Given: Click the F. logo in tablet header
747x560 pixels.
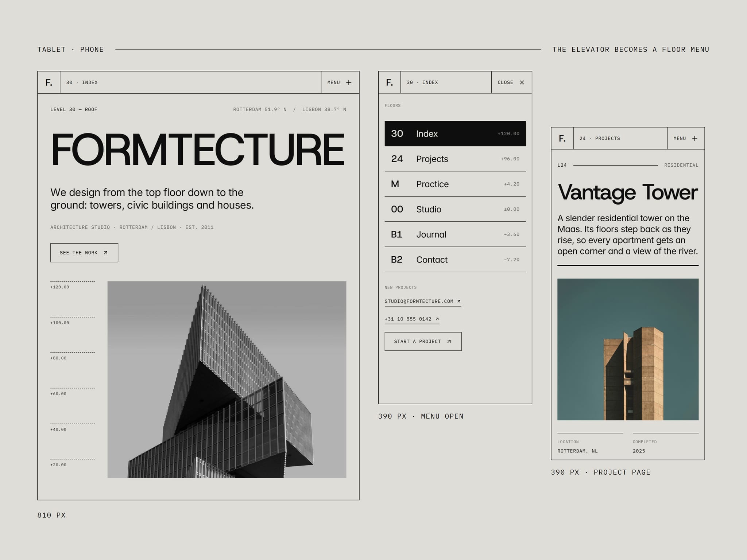Looking at the screenshot, I should pos(49,82).
